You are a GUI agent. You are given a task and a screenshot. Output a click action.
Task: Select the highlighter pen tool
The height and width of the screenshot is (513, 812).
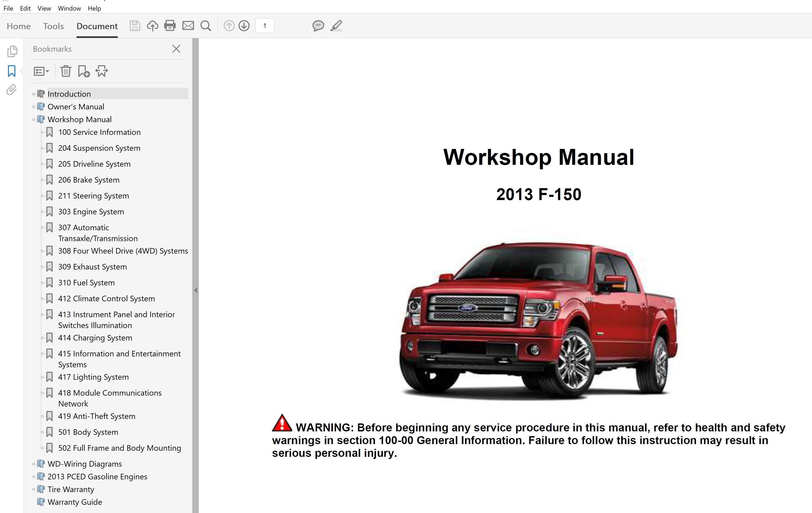click(x=336, y=26)
